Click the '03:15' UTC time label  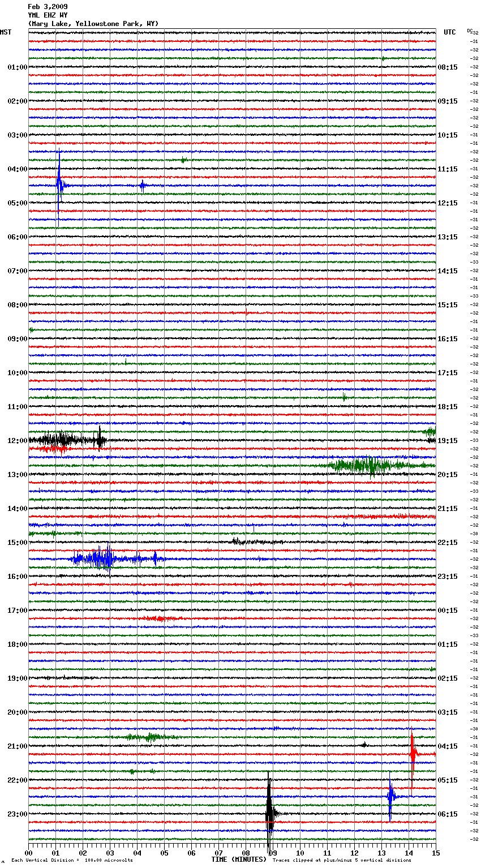click(448, 712)
